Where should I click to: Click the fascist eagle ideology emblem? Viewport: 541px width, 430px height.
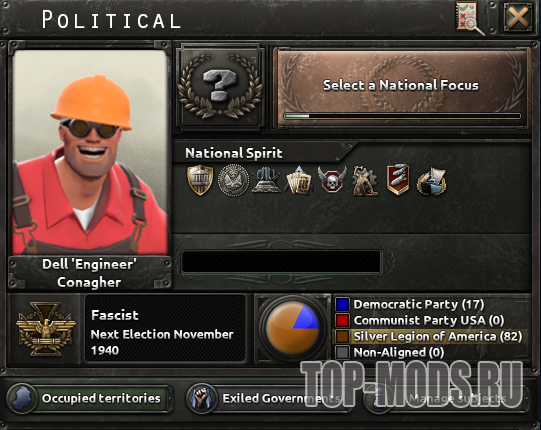[45, 329]
